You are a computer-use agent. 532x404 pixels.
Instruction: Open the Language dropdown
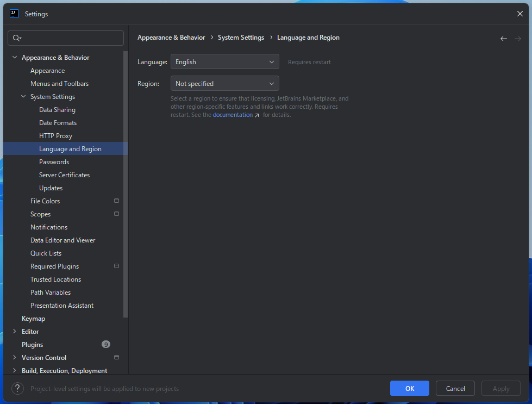(224, 62)
